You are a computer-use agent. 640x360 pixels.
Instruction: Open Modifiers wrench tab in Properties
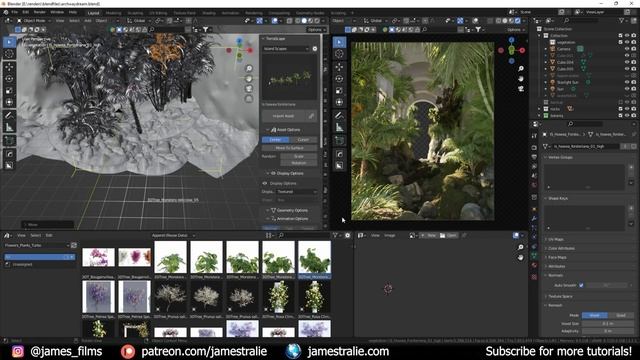click(x=534, y=218)
